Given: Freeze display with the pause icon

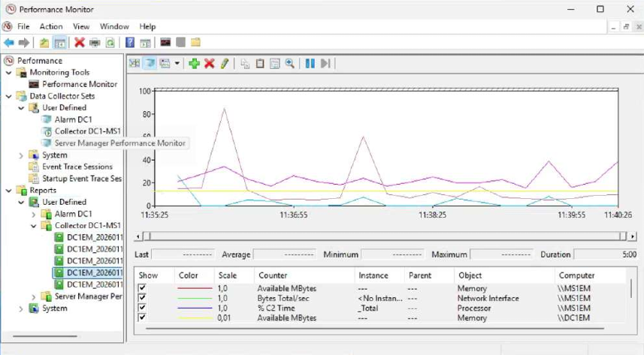Looking at the screenshot, I should click(310, 63).
